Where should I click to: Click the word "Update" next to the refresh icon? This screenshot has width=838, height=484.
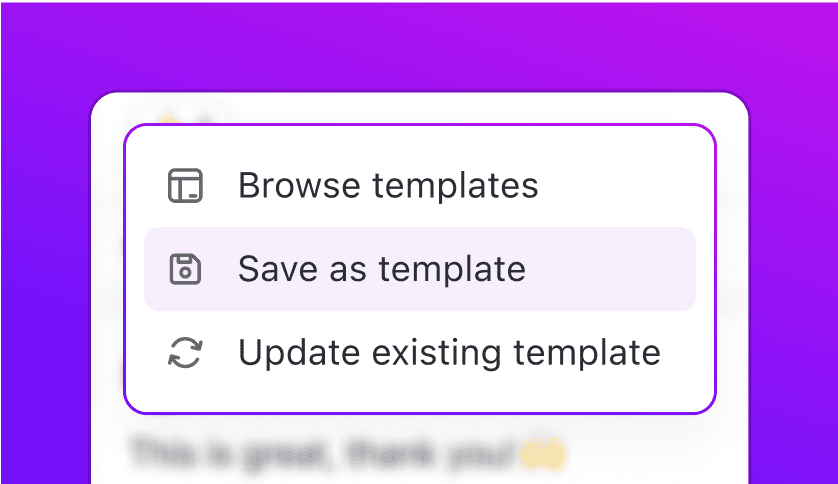[x=299, y=354]
